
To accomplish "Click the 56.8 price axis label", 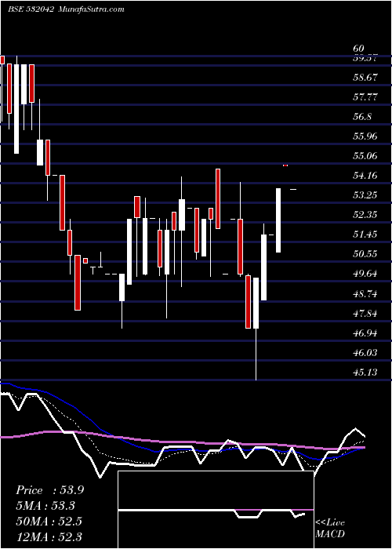I will point(362,116).
